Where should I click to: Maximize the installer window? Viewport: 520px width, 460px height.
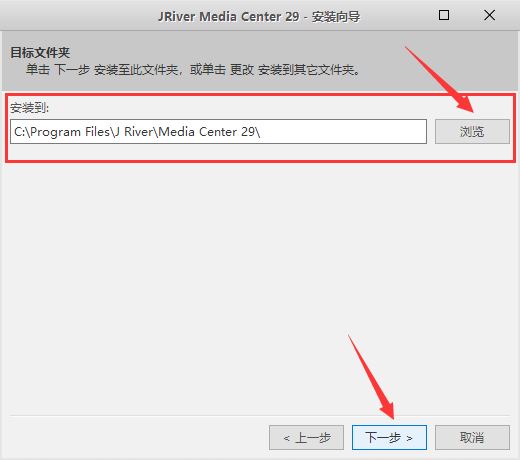pyautogui.click(x=444, y=15)
